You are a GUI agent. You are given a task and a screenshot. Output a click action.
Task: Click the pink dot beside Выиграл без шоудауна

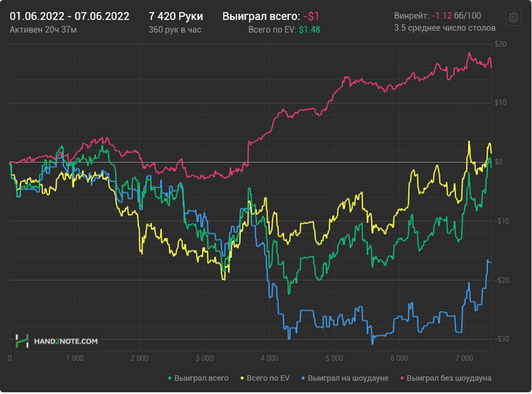[x=402, y=378]
